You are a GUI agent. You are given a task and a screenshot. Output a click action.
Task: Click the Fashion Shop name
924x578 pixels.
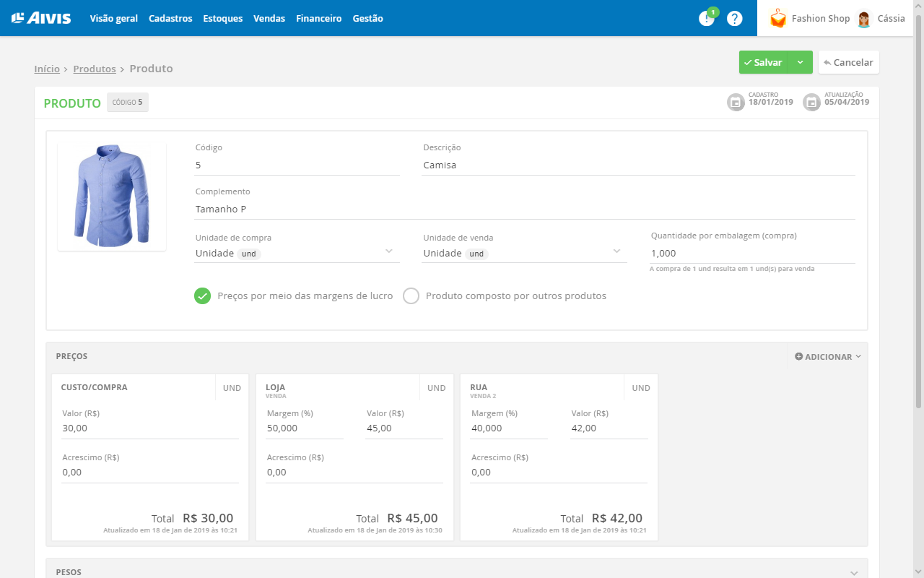pos(821,19)
